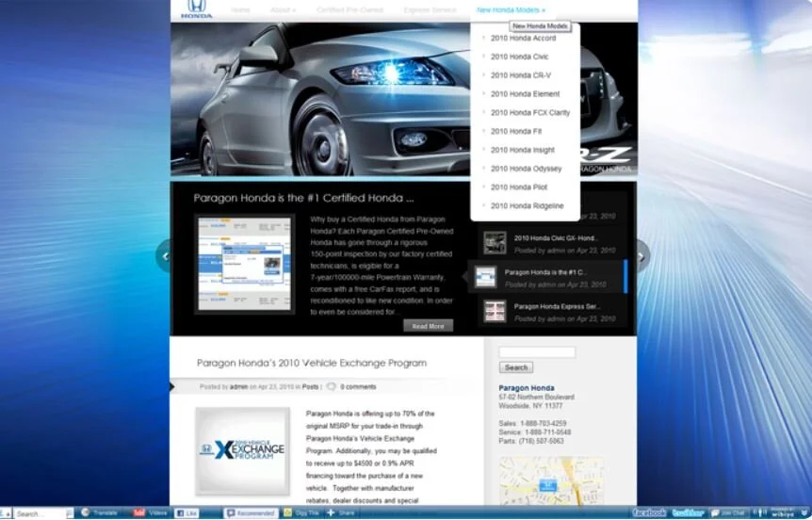The height and width of the screenshot is (520, 812).
Task: Open 2010 Honda Fit entry
Action: [516, 132]
